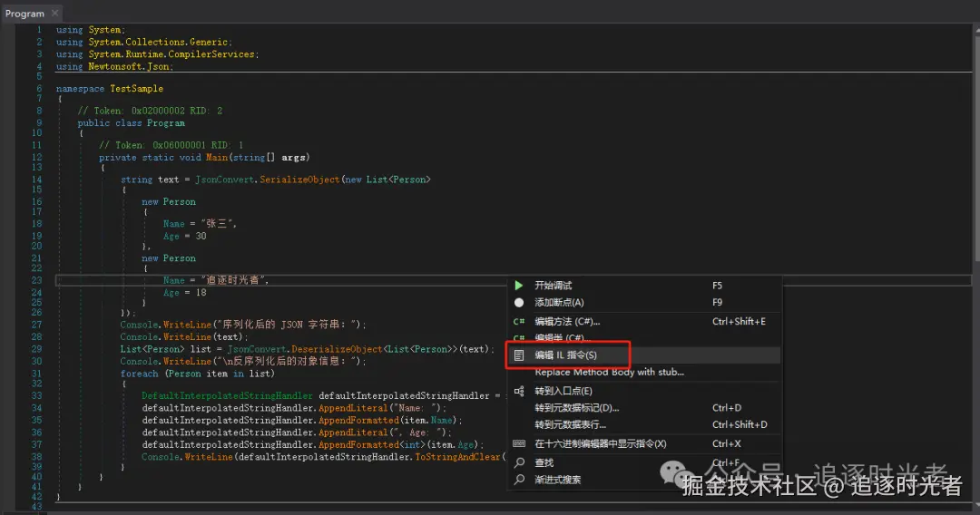Screen dimensions: 980x515
Task: Click Console.WriteLine(text) on line 28
Action: pos(183,337)
